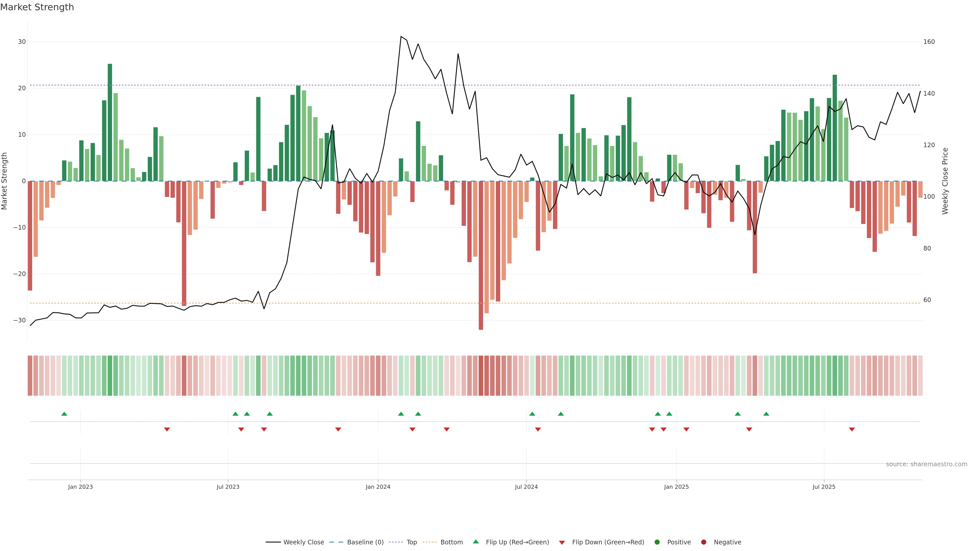Viewport: 980px width, 551px height.
Task: Click the Jan 2024 x-axis label
Action: pyautogui.click(x=378, y=487)
